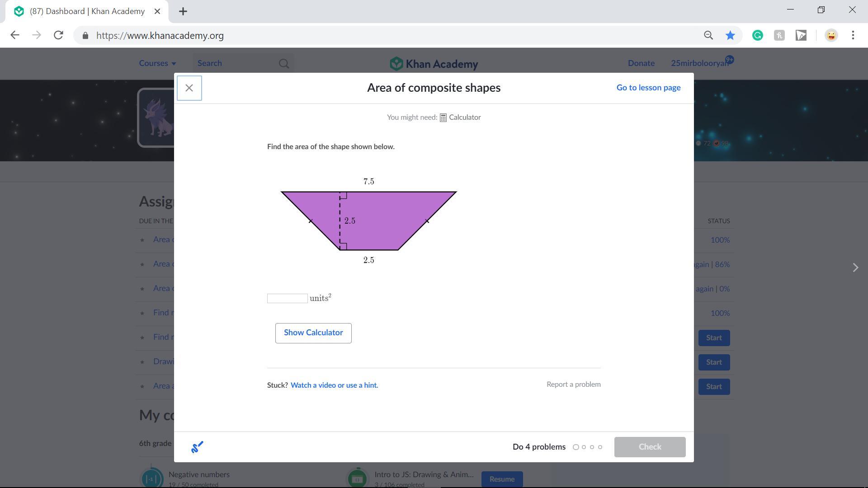Click the next arrow chevron on right
The height and width of the screenshot is (488, 868).
[855, 267]
